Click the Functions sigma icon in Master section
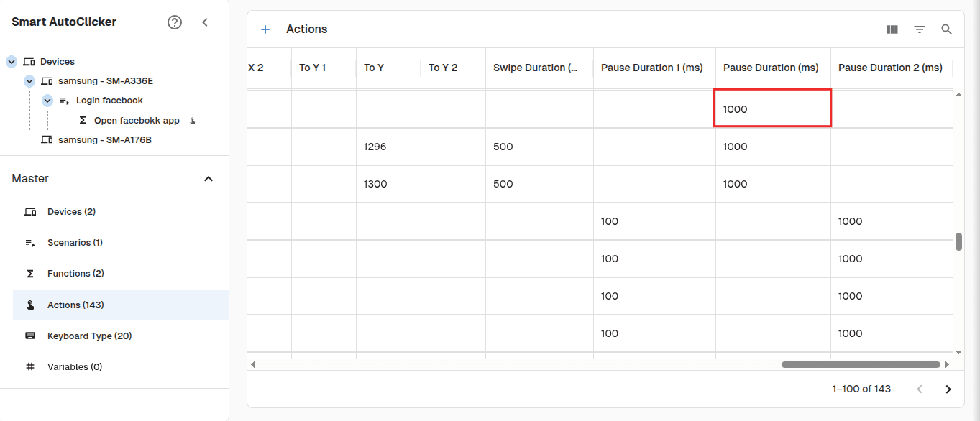This screenshot has height=421, width=980. pos(29,273)
